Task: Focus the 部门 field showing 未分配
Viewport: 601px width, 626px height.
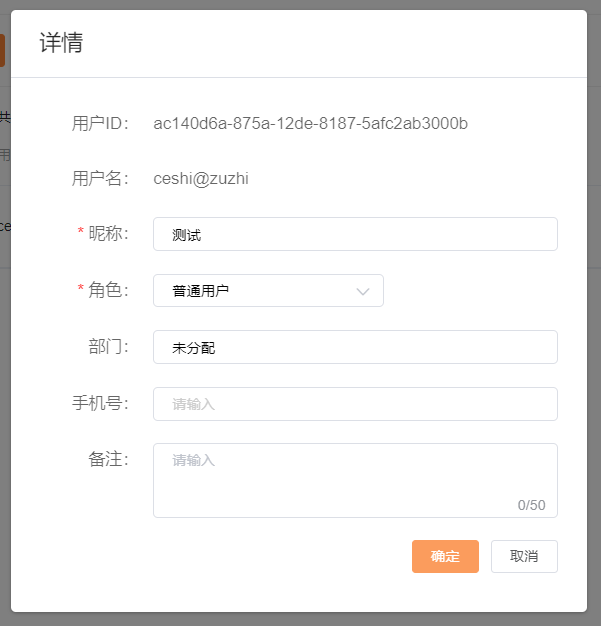Action: click(355, 347)
